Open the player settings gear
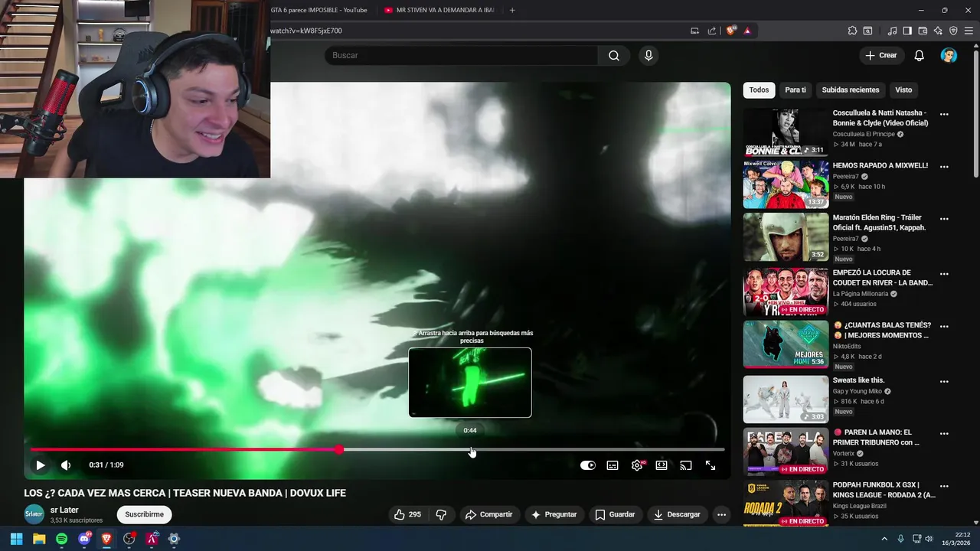980x551 pixels. (x=637, y=465)
